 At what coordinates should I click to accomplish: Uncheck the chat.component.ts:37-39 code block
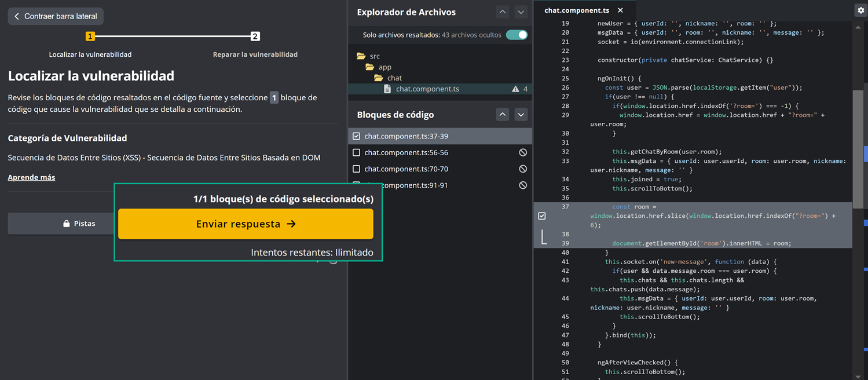357,136
